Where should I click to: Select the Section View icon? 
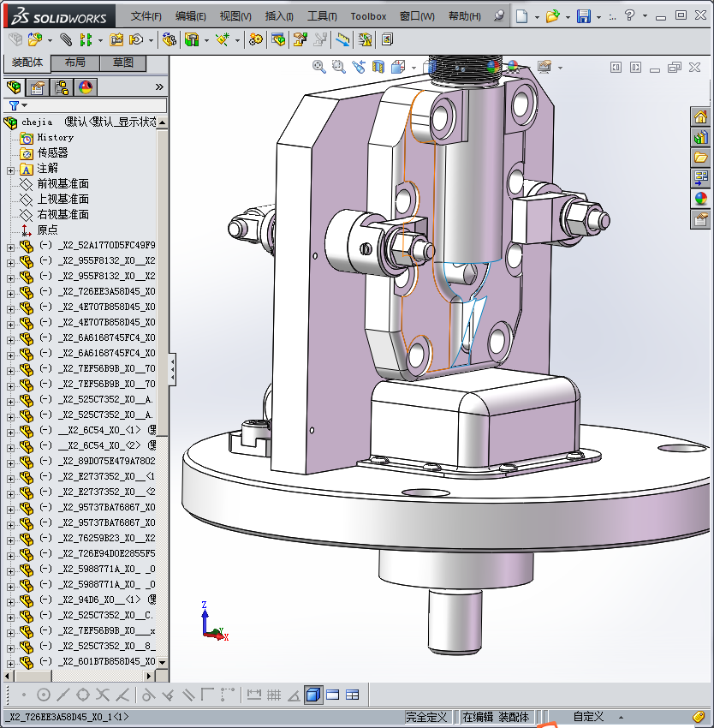click(x=378, y=67)
